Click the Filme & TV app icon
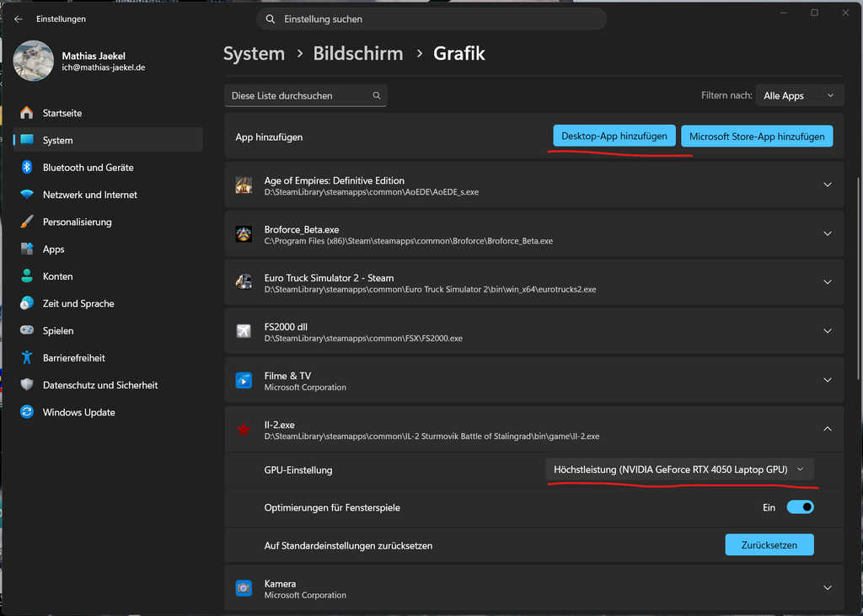Screen dimensions: 863x616 point(244,380)
